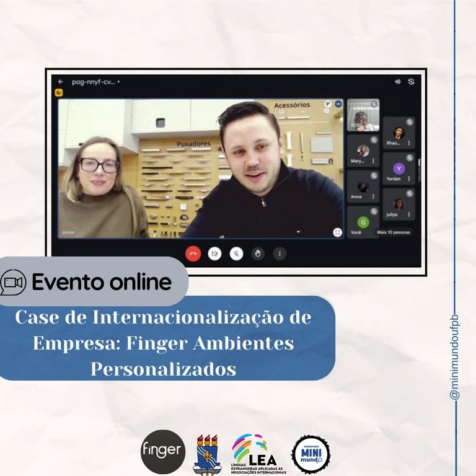This screenshot has height=476, width=476.
Task: Open three-dot menu on jullya's tile
Action: [409, 214]
